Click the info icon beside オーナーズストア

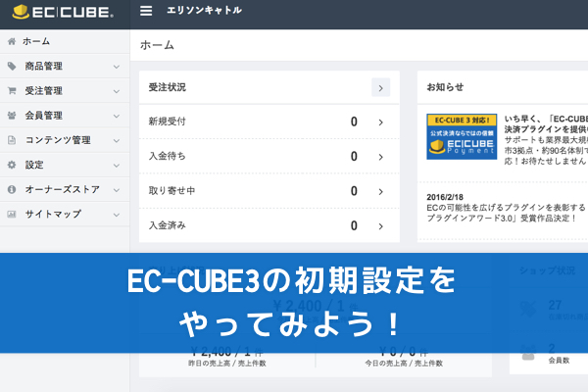tap(12, 189)
